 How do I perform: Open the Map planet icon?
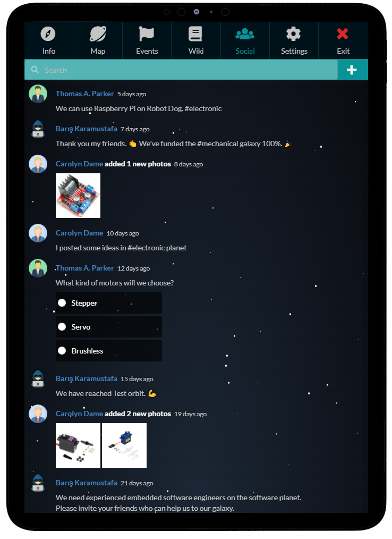98,33
